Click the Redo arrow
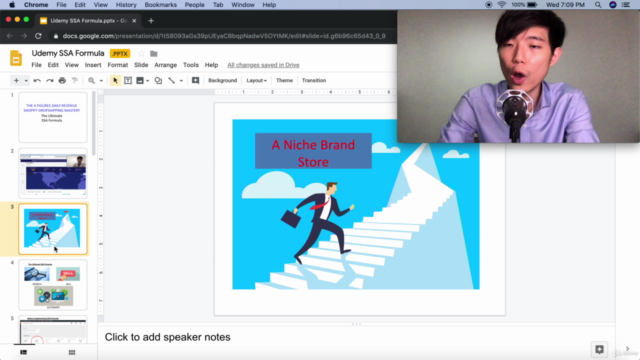Image resolution: width=640 pixels, height=360 pixels. click(x=50, y=80)
